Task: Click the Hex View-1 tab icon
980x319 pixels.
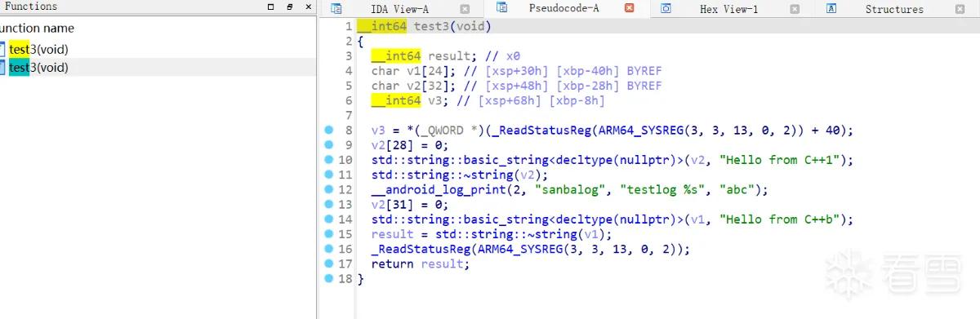Action: pos(666,9)
